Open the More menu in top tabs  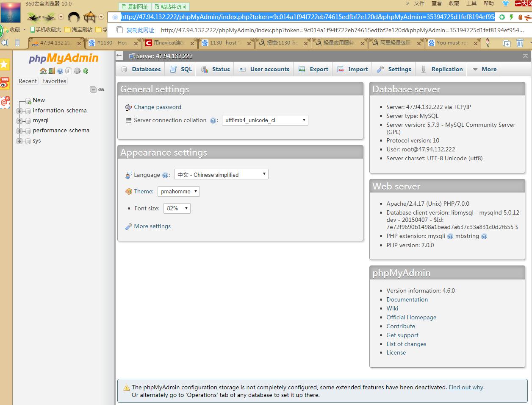click(x=485, y=69)
